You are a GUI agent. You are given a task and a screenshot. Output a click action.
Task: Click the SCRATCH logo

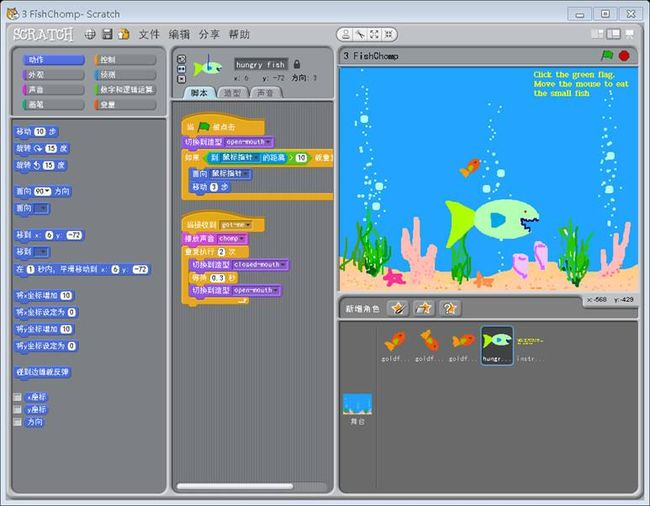click(x=43, y=34)
